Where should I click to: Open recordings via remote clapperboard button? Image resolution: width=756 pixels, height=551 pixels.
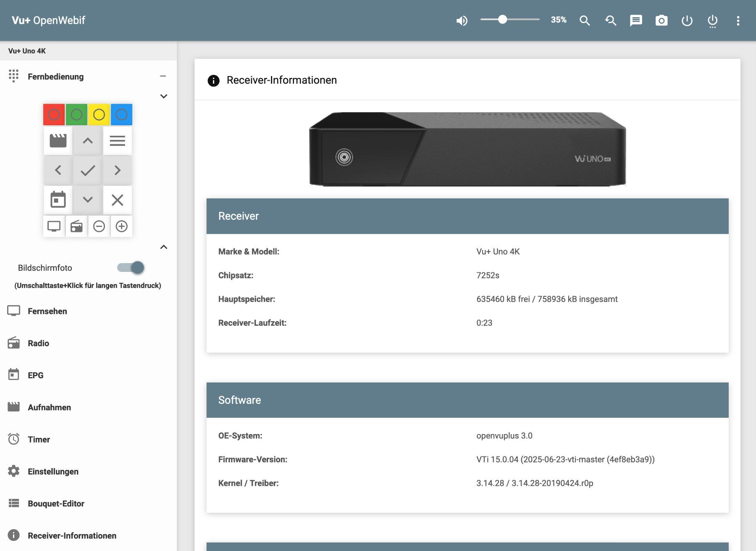(58, 141)
